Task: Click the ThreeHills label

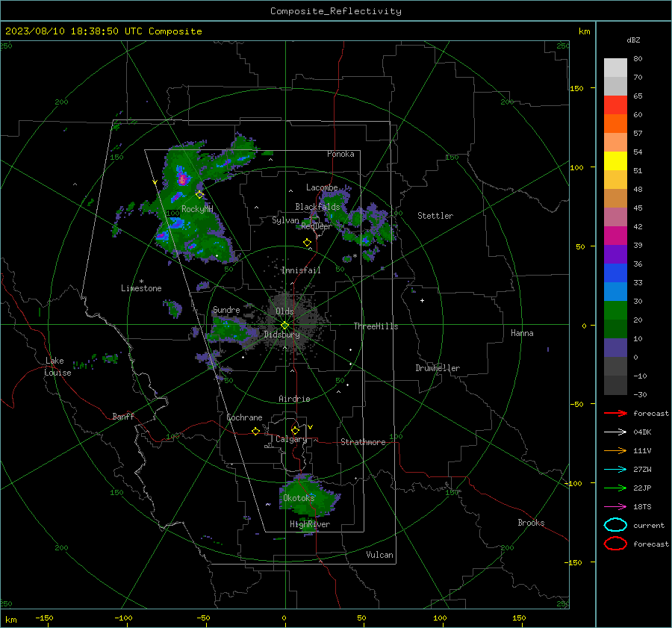Action: coord(376,326)
